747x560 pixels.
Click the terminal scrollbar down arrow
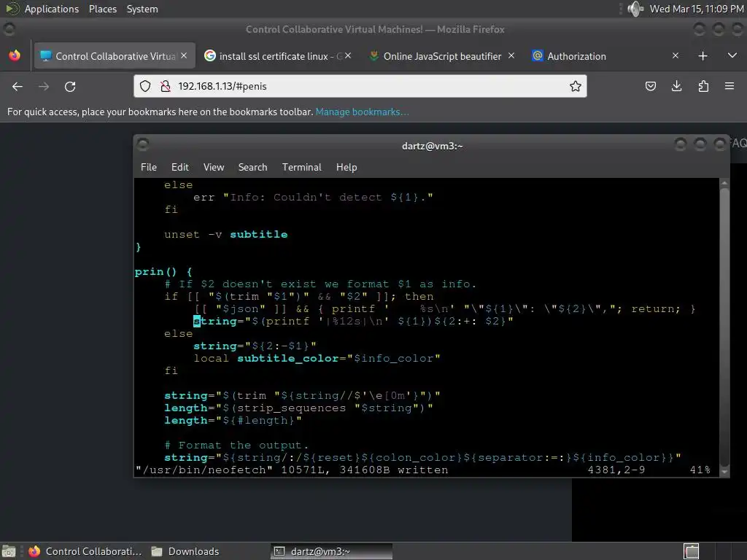pos(724,472)
